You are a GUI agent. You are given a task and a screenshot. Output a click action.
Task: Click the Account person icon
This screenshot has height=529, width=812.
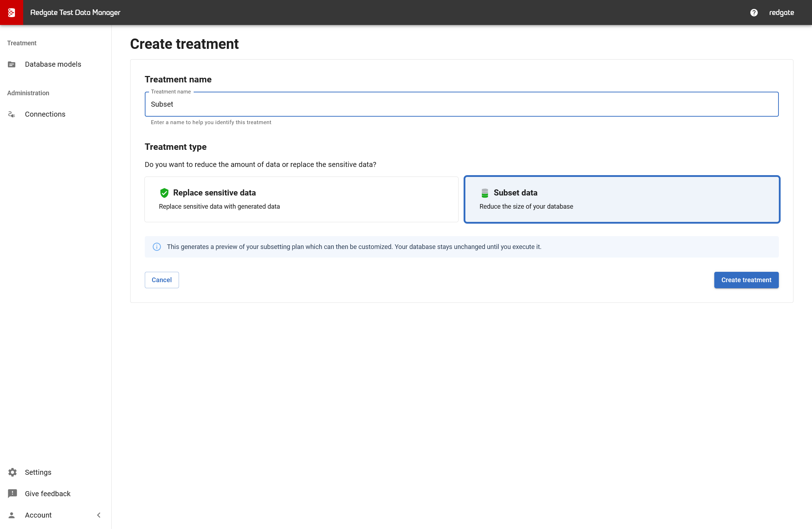(12, 515)
